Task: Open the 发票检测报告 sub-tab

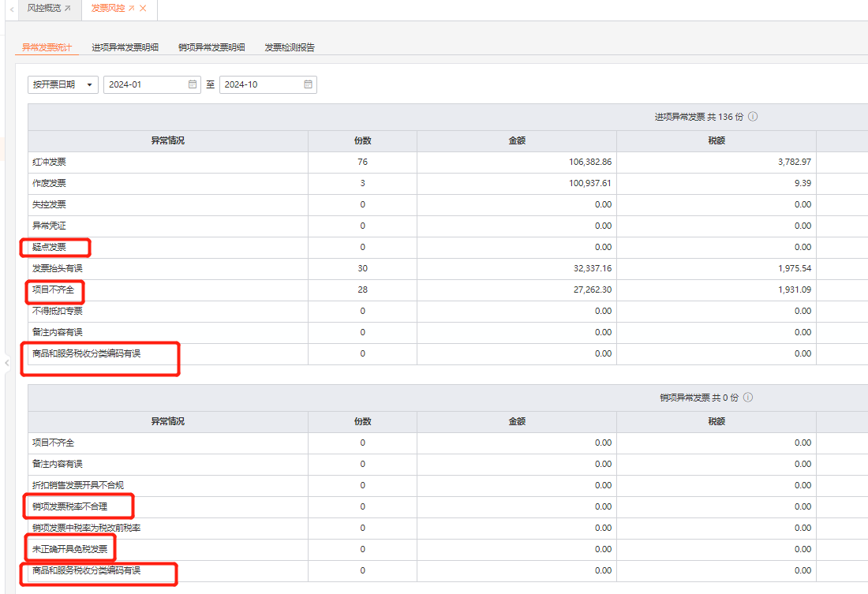Action: coord(290,47)
